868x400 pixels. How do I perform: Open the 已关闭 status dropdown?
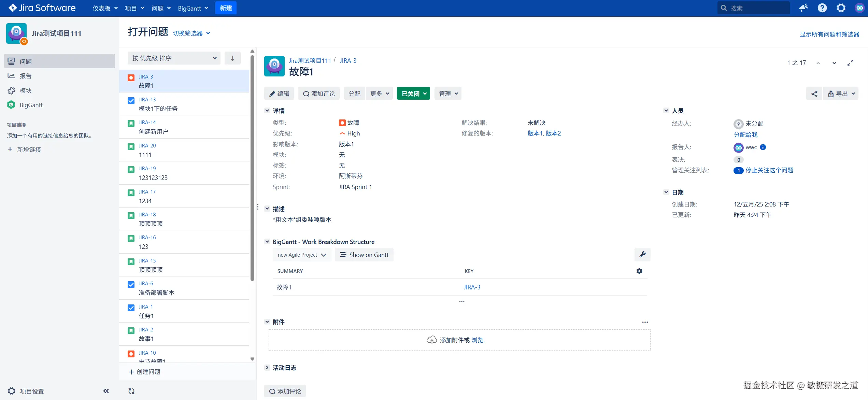click(x=413, y=94)
